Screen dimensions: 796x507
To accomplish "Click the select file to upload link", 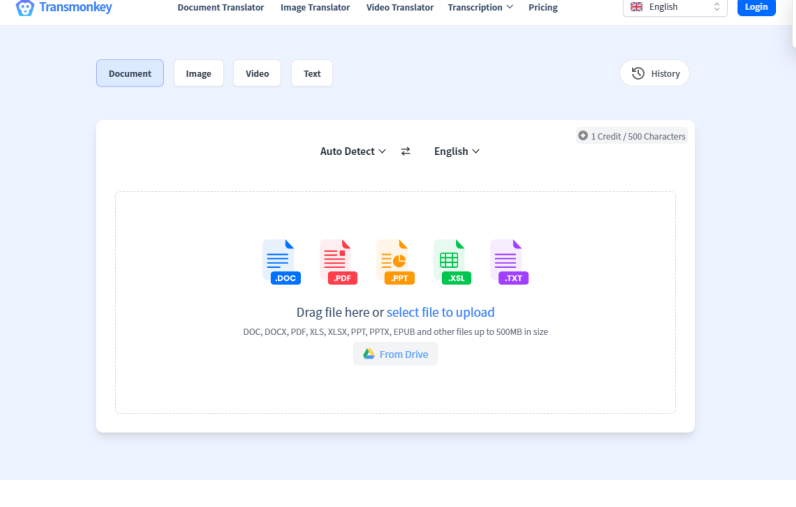I will 440,313.
